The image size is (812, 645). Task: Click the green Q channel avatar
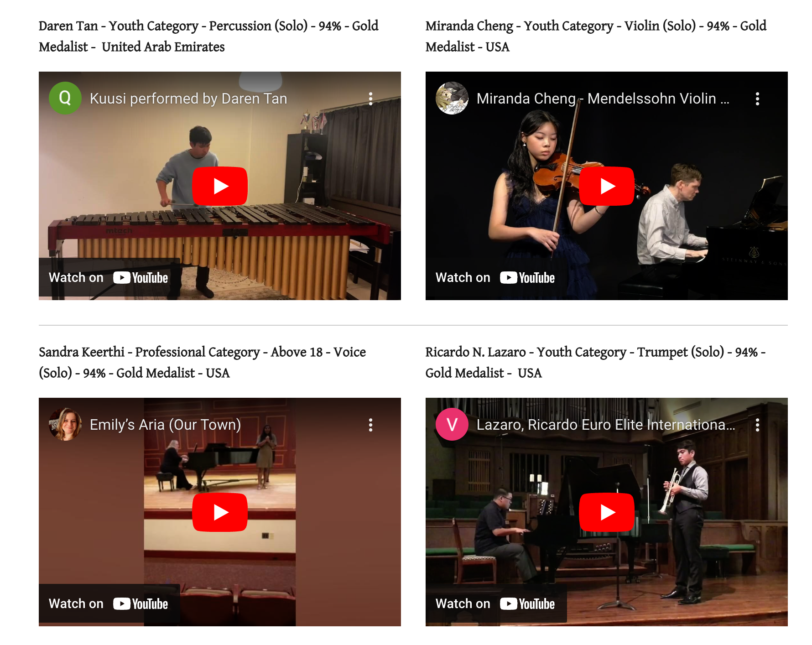click(x=65, y=98)
